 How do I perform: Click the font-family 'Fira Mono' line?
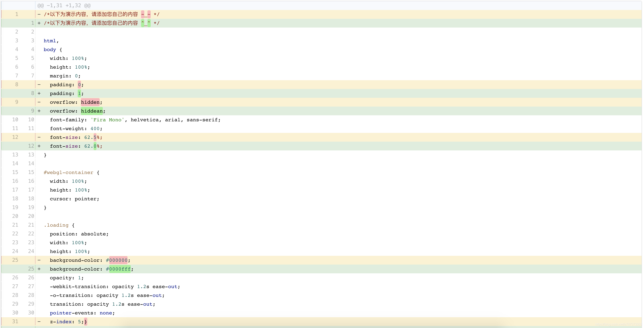[135, 120]
